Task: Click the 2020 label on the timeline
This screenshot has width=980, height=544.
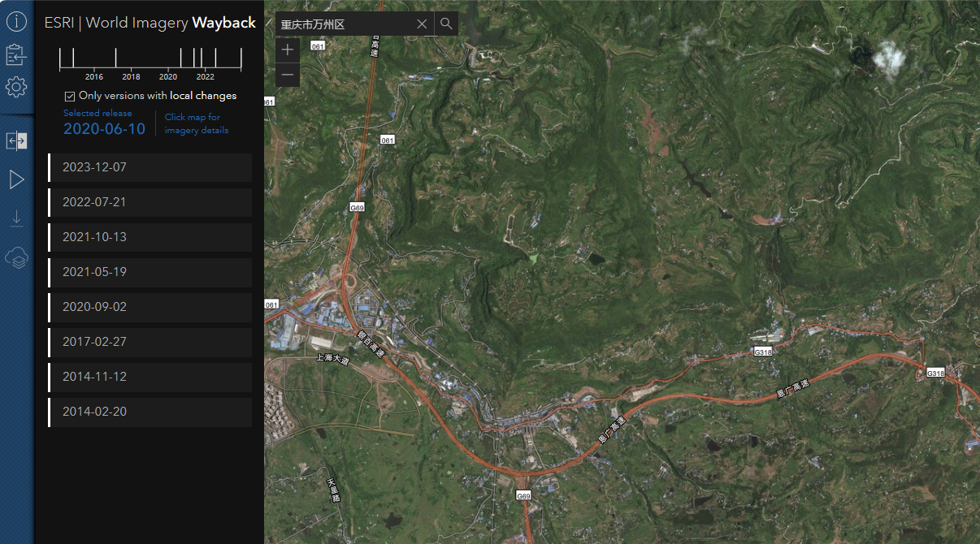Action: (x=168, y=77)
